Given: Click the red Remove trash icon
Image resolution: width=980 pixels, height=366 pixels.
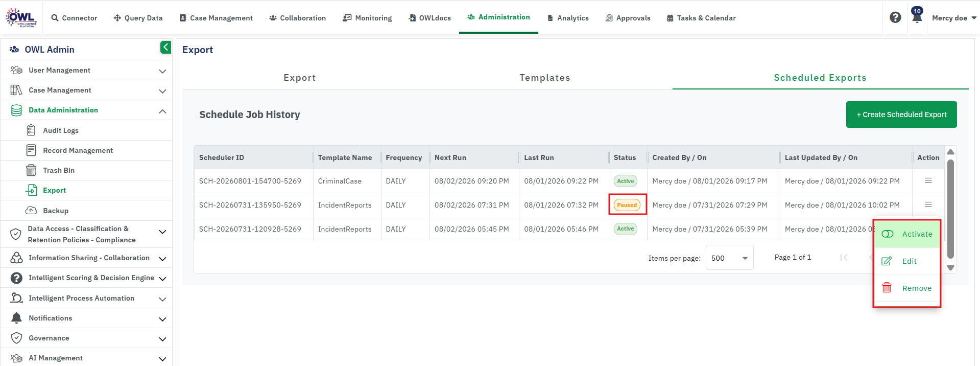Looking at the screenshot, I should pyautogui.click(x=887, y=288).
